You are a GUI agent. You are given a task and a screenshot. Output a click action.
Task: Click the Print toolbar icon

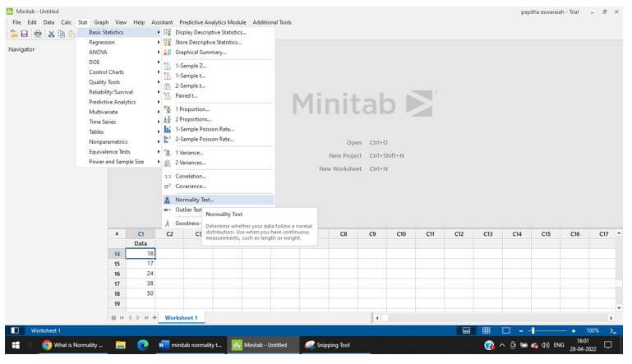click(x=38, y=34)
